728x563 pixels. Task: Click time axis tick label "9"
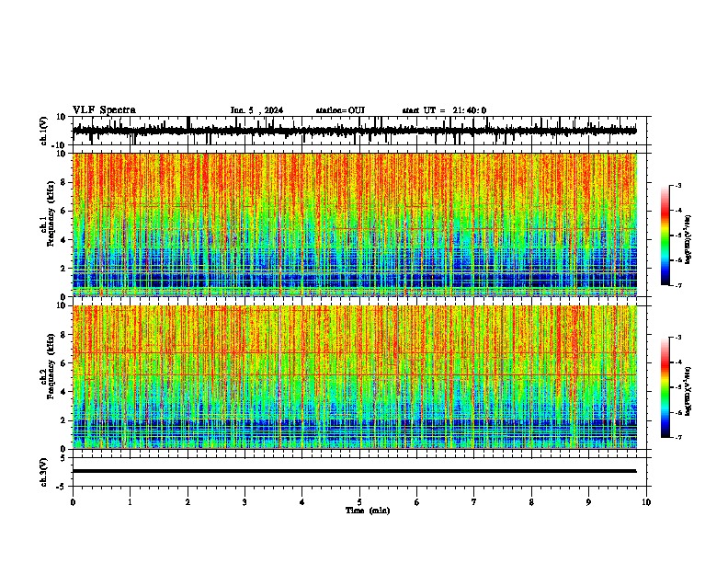coord(588,502)
